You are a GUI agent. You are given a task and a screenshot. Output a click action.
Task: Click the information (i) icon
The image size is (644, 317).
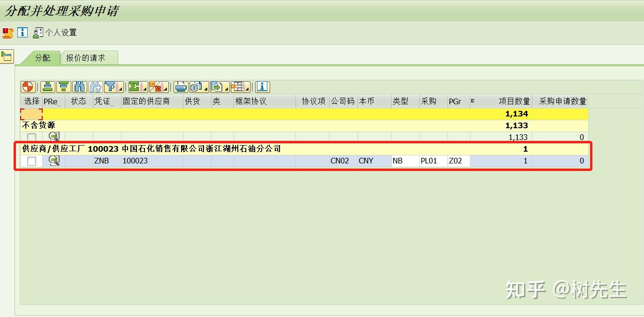click(262, 87)
